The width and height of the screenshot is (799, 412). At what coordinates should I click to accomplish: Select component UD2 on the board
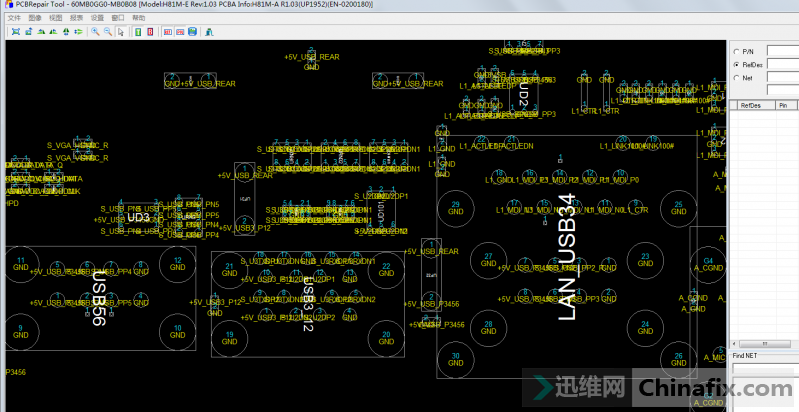pos(523,95)
